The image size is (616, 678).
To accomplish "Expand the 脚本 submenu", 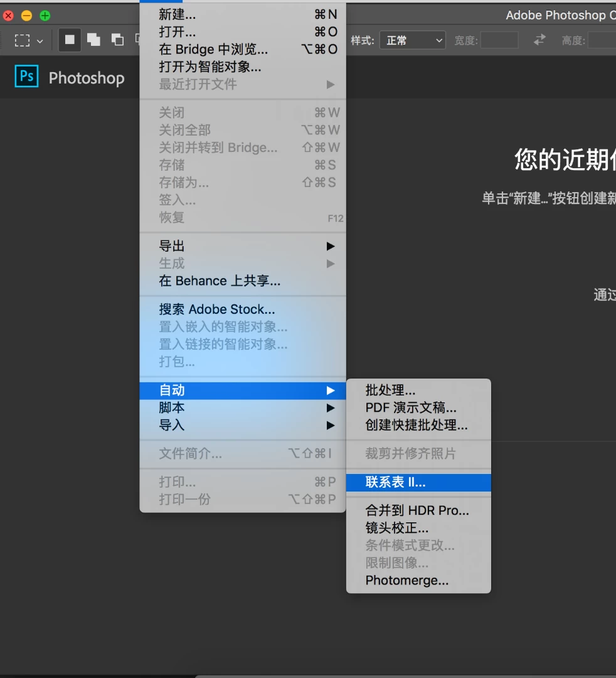I will (x=243, y=408).
